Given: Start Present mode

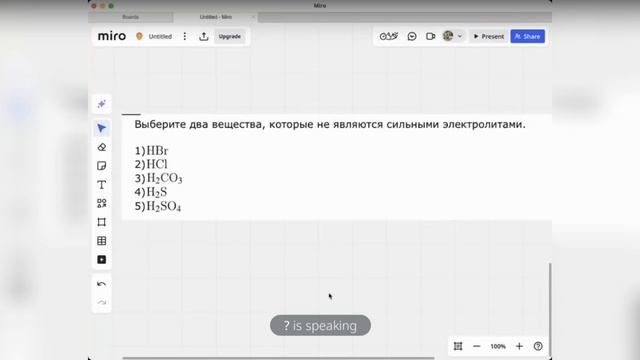Looking at the screenshot, I should click(x=489, y=36).
